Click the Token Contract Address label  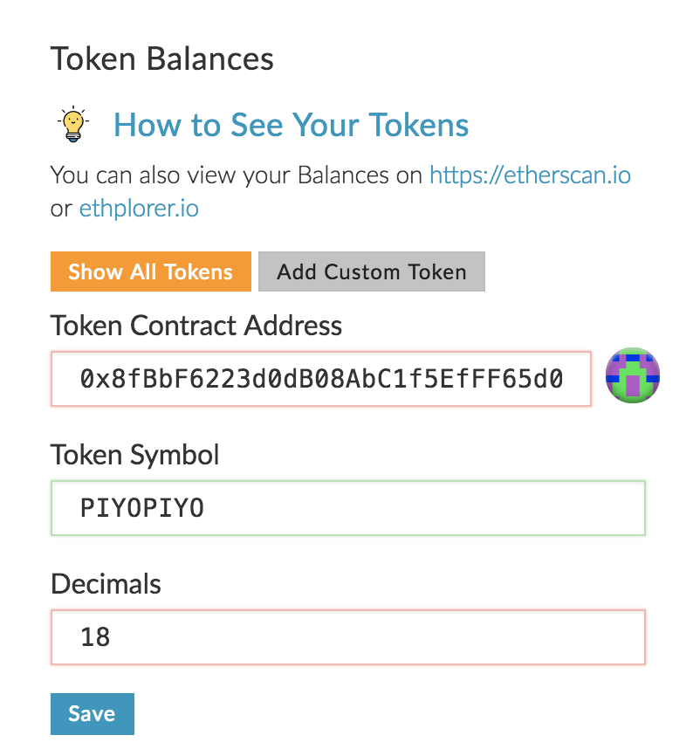pos(196,326)
